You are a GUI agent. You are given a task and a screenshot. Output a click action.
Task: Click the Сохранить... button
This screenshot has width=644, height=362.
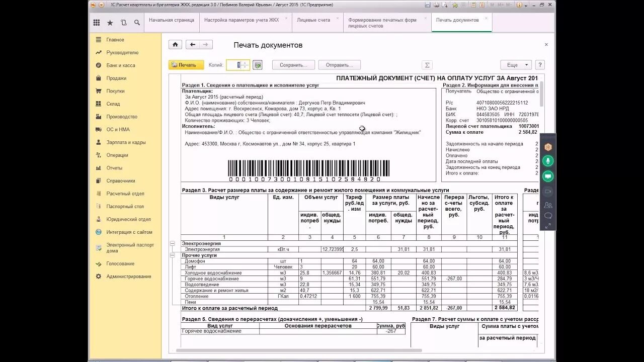coord(293,65)
